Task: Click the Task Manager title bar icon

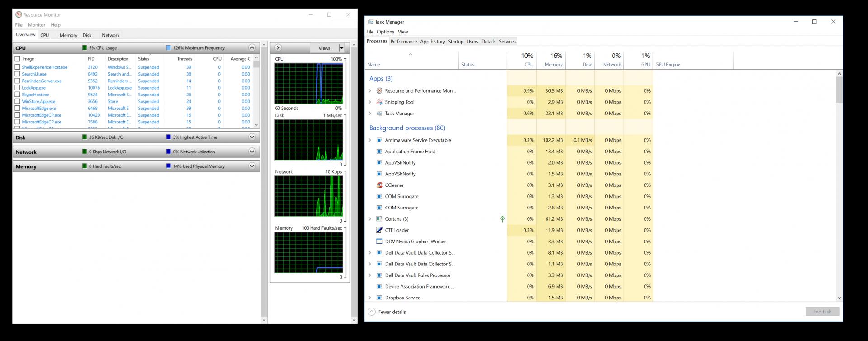Action: click(371, 22)
